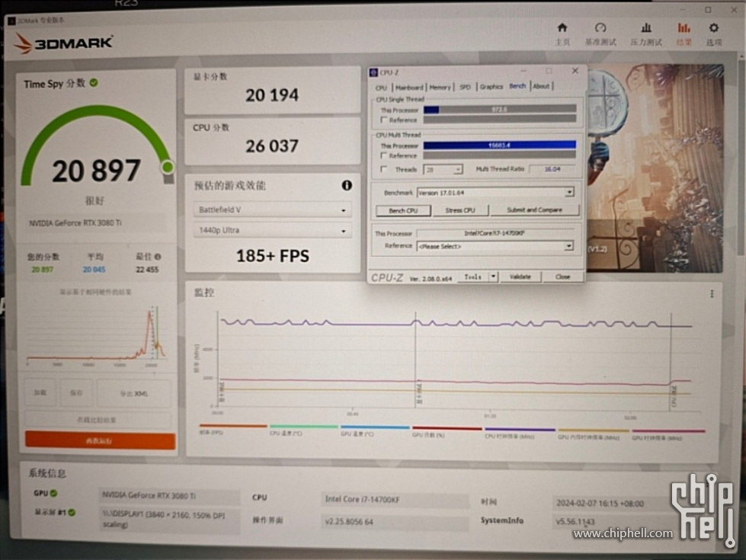Open the 1440p Ultra resolution dropdown
Screen dimensions: 746x560
272,230
